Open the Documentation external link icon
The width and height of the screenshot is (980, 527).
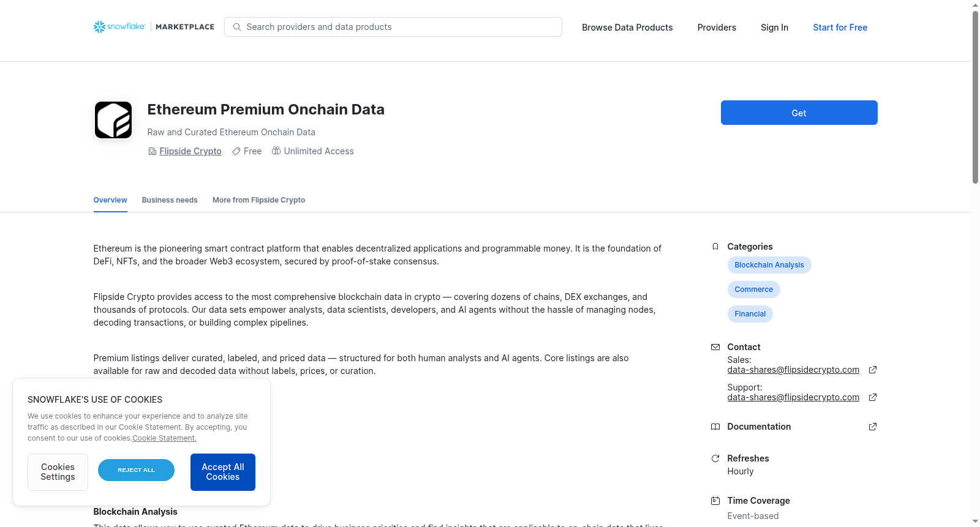click(873, 427)
